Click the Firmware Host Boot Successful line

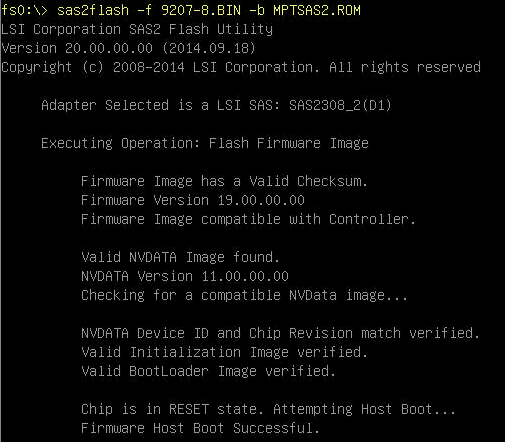[200, 428]
